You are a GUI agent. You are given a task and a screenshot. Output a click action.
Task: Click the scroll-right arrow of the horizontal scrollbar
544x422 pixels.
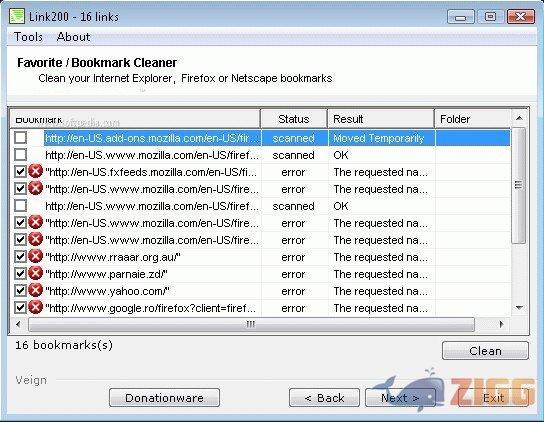click(x=501, y=324)
